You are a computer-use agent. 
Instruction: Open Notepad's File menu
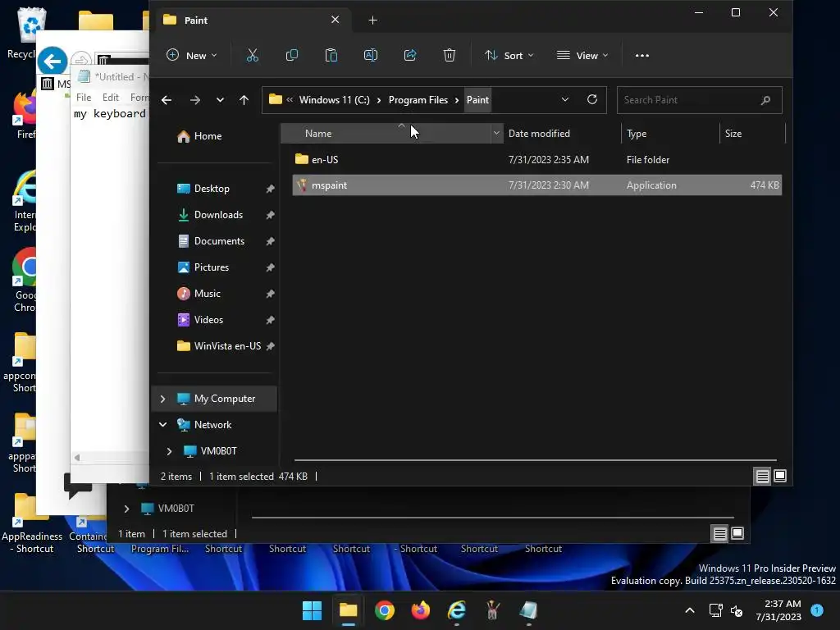(x=84, y=98)
